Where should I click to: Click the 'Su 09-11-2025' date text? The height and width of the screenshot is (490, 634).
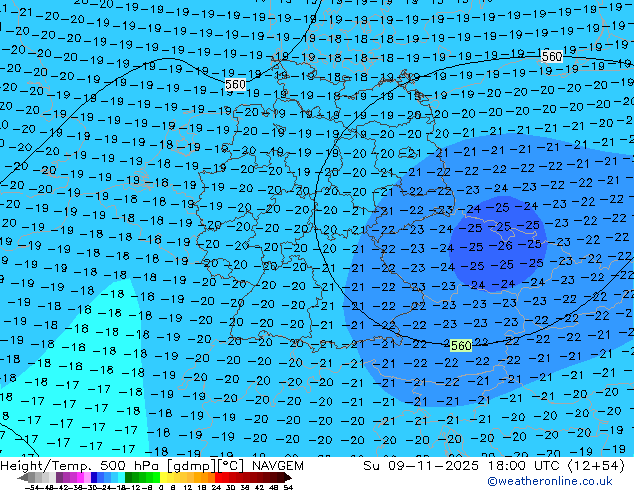click(x=421, y=466)
